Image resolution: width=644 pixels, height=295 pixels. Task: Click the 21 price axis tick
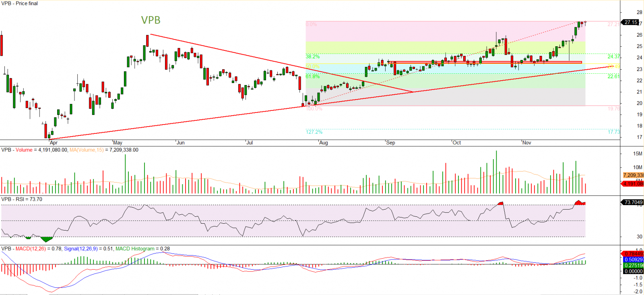(x=639, y=92)
